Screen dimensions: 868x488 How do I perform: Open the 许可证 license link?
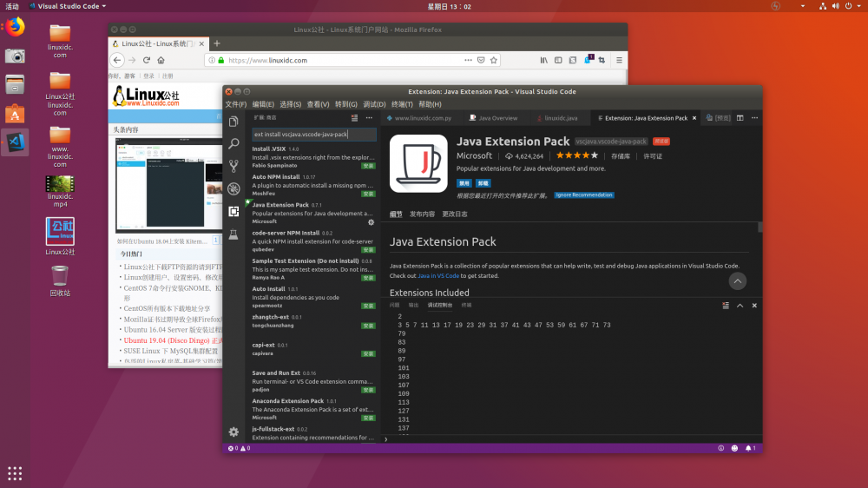(653, 156)
